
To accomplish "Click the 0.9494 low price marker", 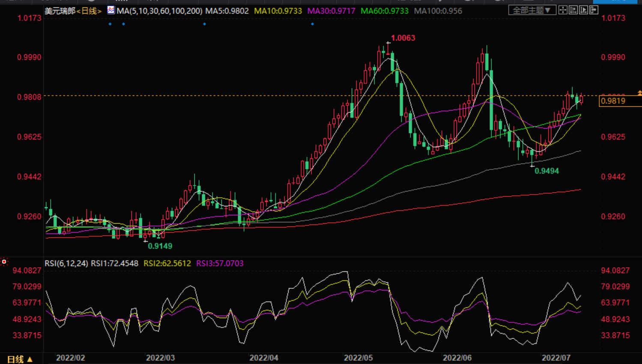I will [x=546, y=171].
